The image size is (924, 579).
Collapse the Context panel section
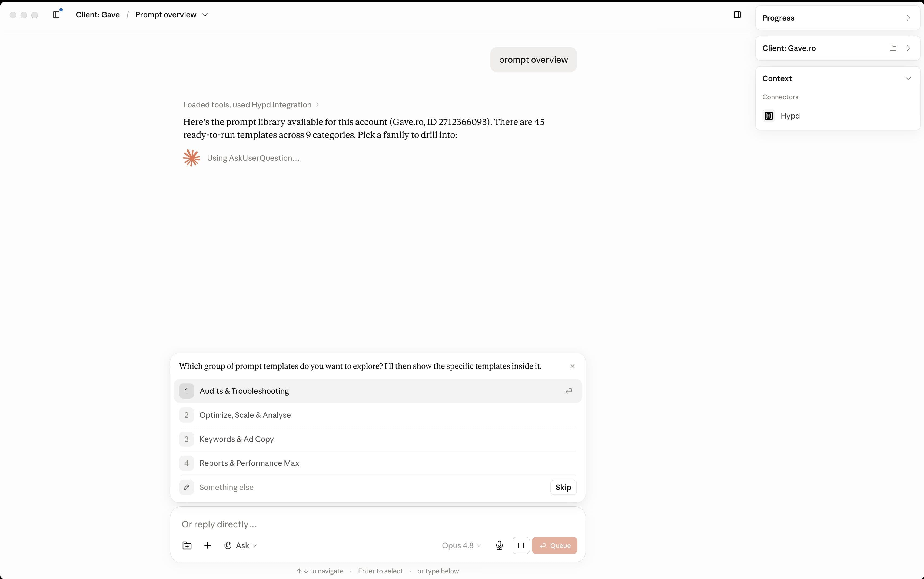(908, 78)
